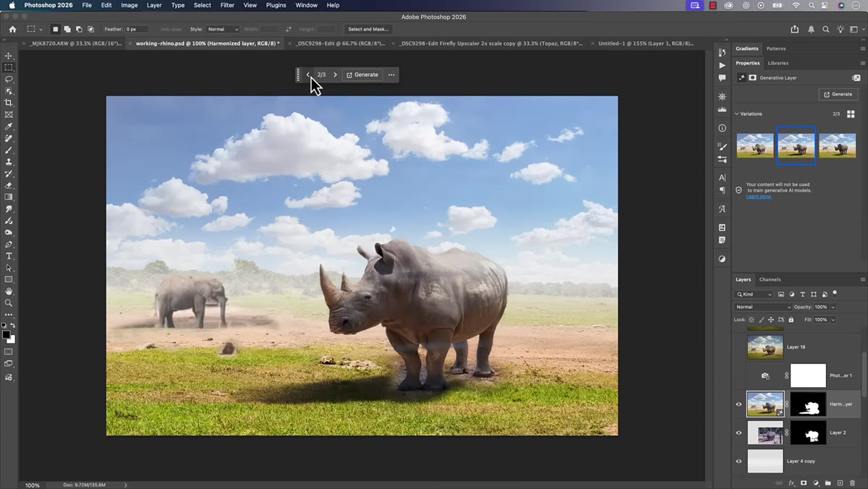Open the Plugins menu
Image resolution: width=868 pixels, height=489 pixels.
(276, 5)
